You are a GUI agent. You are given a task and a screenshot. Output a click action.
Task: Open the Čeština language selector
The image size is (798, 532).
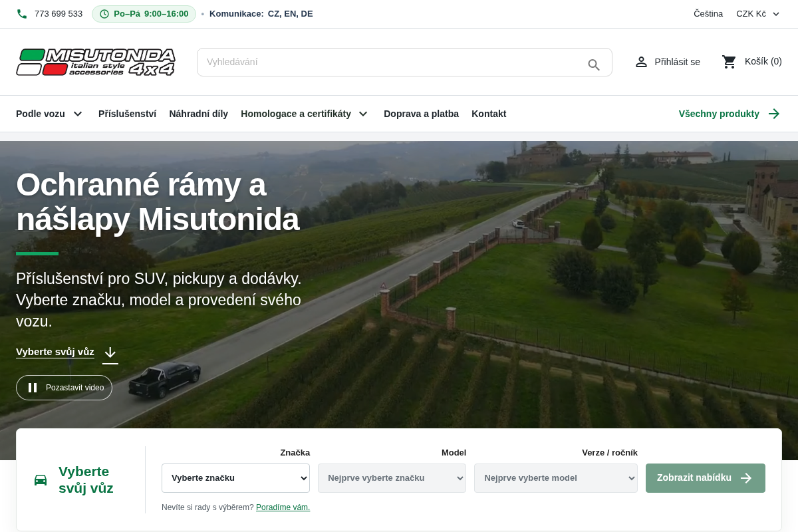click(708, 14)
